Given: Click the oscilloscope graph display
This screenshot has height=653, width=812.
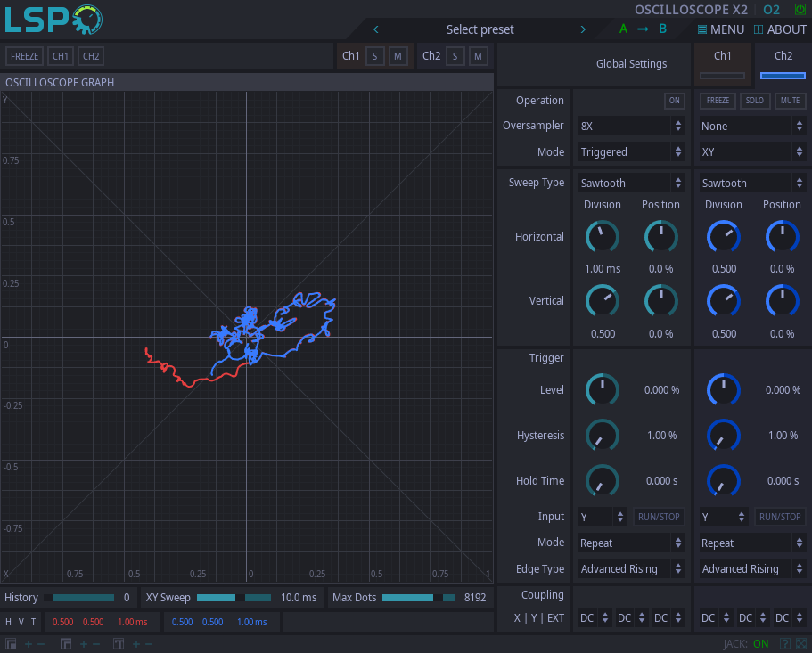Looking at the screenshot, I should 247,337.
